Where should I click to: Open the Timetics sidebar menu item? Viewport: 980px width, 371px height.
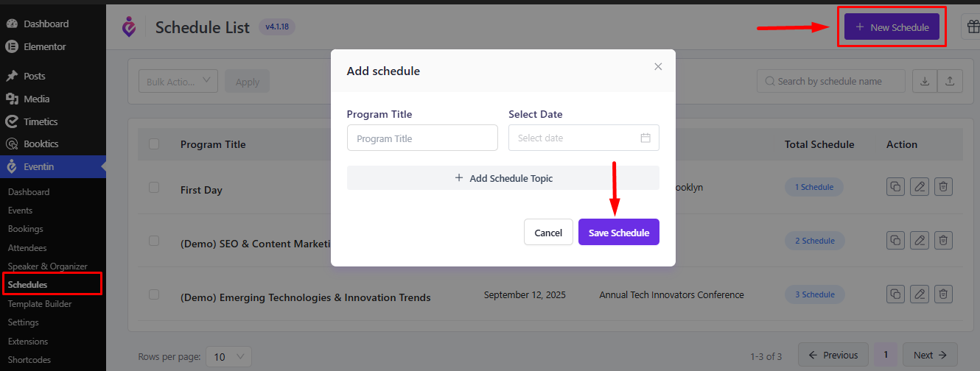pyautogui.click(x=41, y=121)
